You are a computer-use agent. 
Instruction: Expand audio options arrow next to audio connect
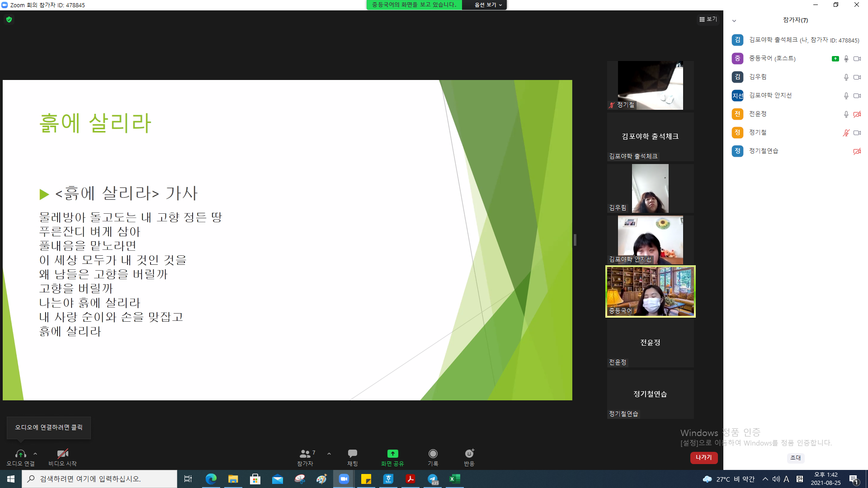[35, 454]
